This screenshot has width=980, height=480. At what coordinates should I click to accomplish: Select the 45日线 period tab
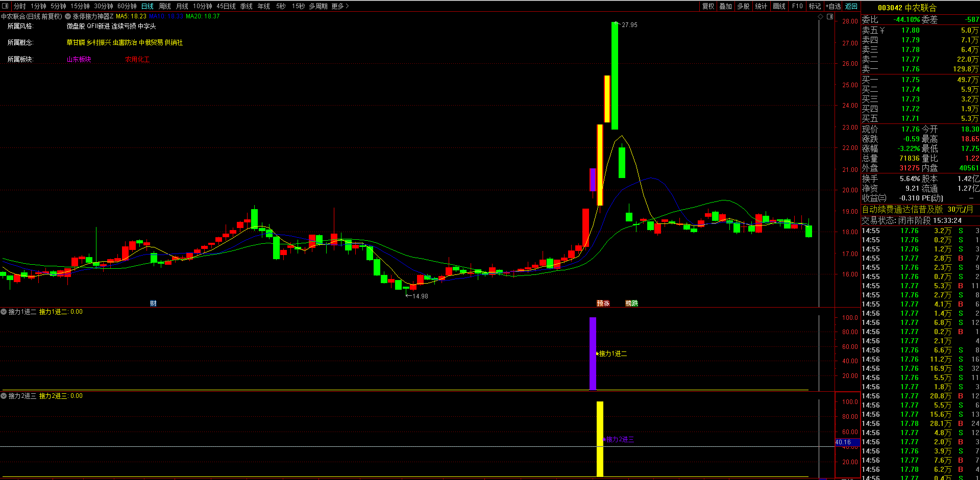226,6
